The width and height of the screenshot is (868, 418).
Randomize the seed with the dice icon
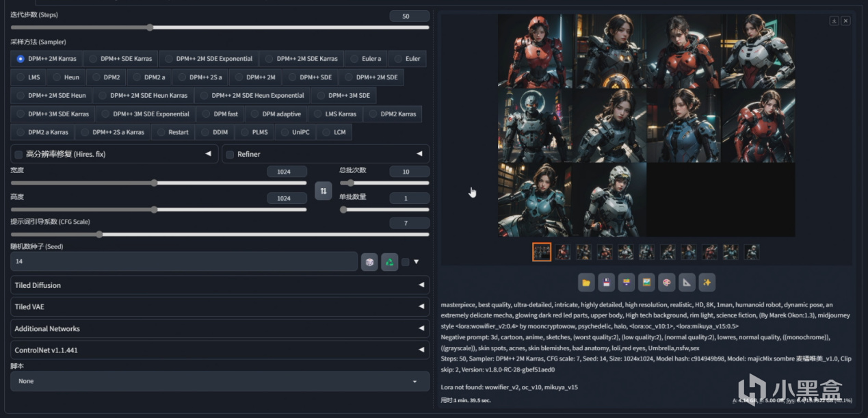click(x=369, y=262)
